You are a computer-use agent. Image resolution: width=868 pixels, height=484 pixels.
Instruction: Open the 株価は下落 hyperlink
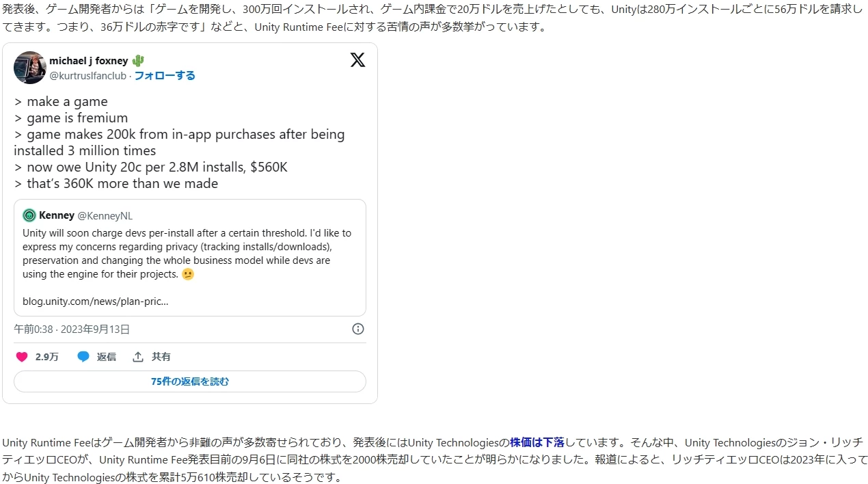[537, 443]
